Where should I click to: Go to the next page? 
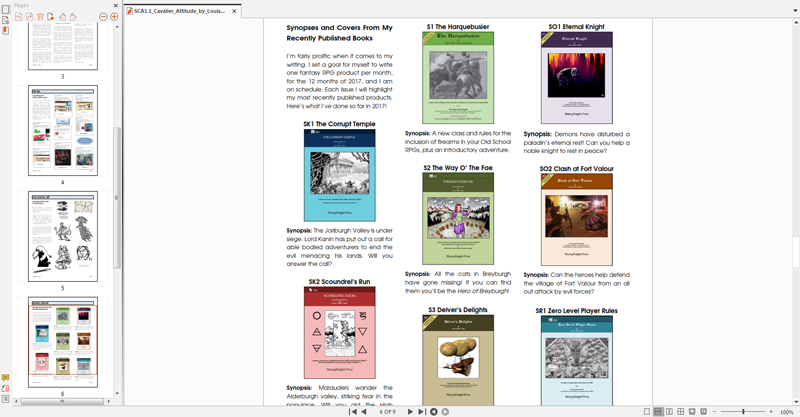click(410, 411)
